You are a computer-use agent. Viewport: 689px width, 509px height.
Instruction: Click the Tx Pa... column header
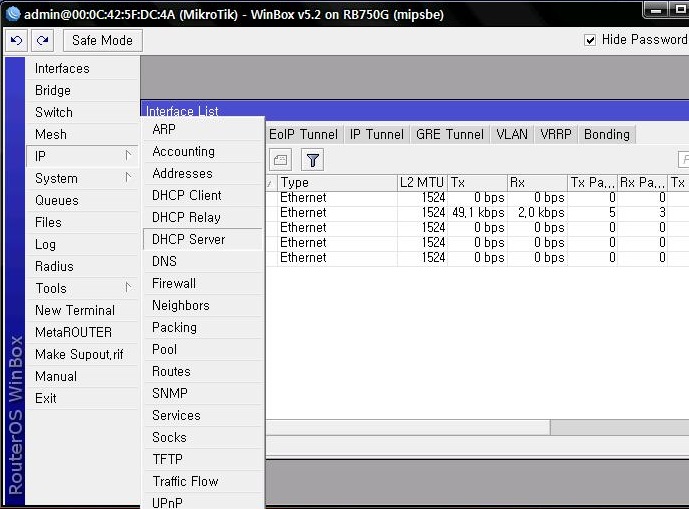tap(592, 182)
